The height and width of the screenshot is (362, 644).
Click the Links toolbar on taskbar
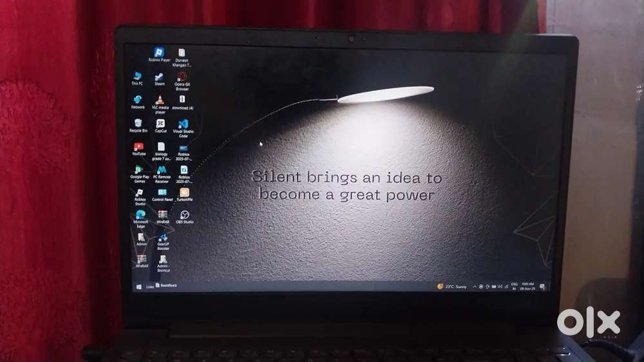[150, 287]
